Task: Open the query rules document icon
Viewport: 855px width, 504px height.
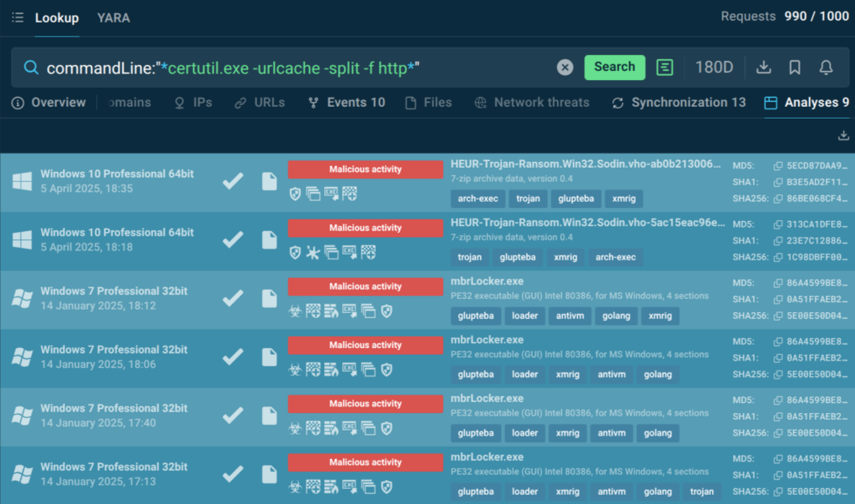Action: (665, 68)
